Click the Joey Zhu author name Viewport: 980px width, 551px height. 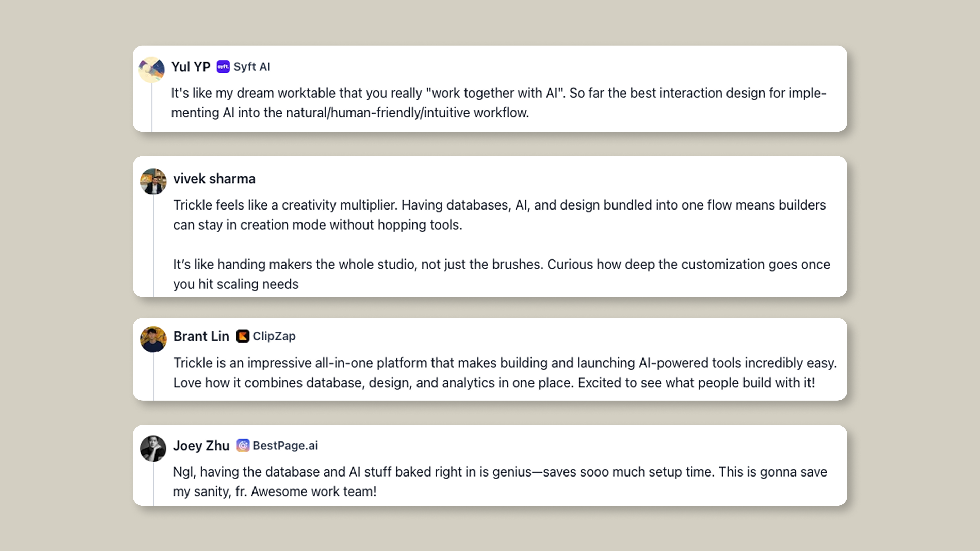201,445
